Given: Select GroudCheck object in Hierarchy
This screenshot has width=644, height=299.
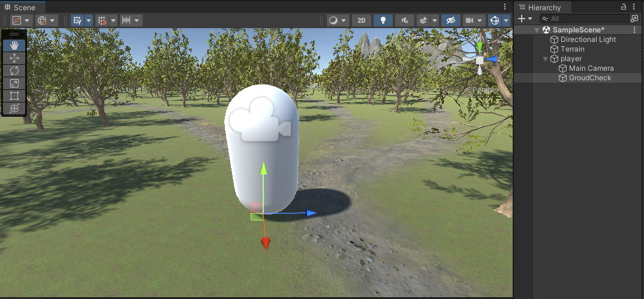Looking at the screenshot, I should [x=590, y=78].
